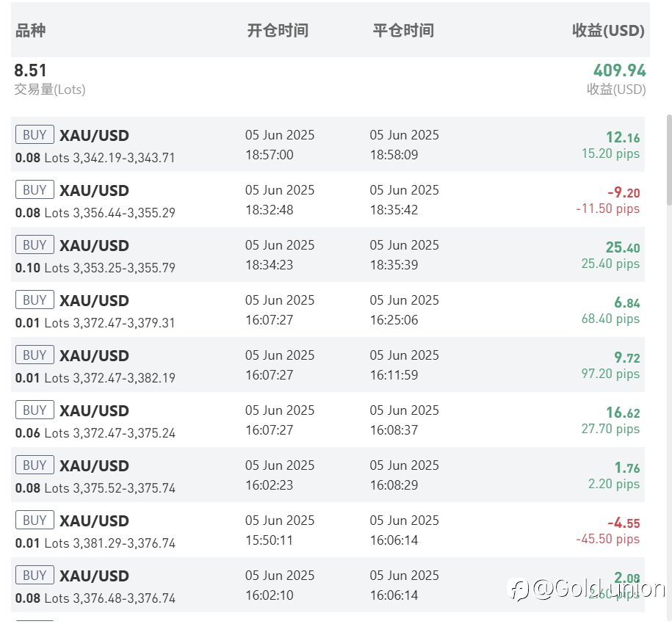Click lots and price 3,376.48-3,376.74
The height and width of the screenshot is (624, 672).
pyautogui.click(x=95, y=598)
